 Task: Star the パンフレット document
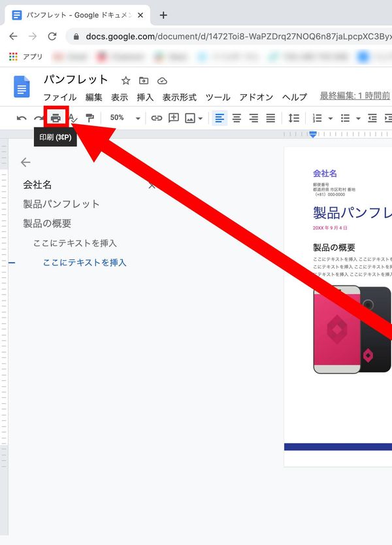(126, 81)
